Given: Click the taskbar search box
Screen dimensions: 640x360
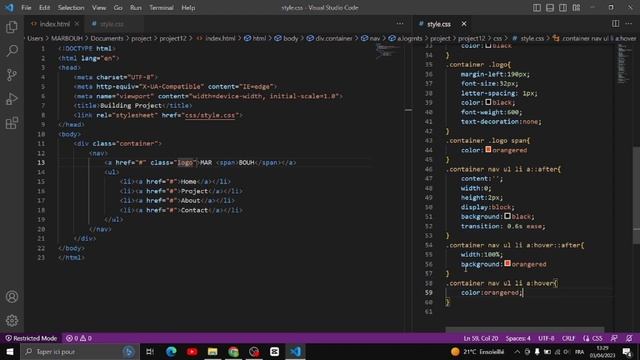Looking at the screenshot, I should point(79,351).
